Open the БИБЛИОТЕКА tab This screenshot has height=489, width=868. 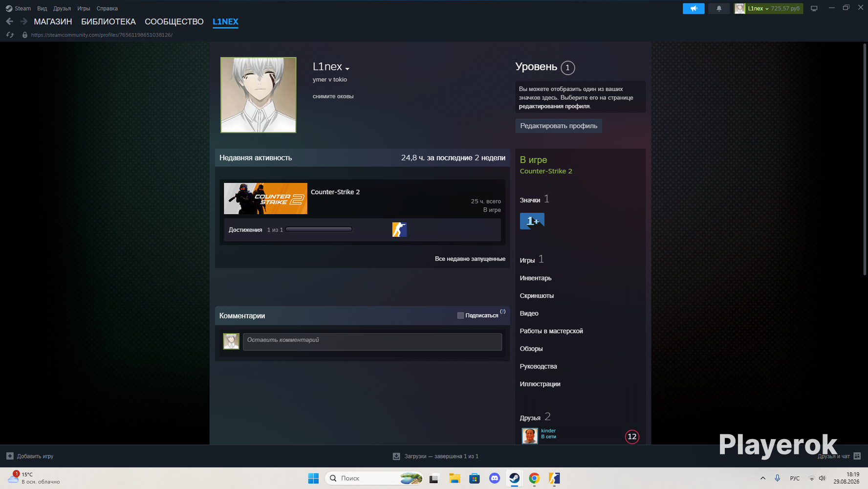pyautogui.click(x=108, y=22)
